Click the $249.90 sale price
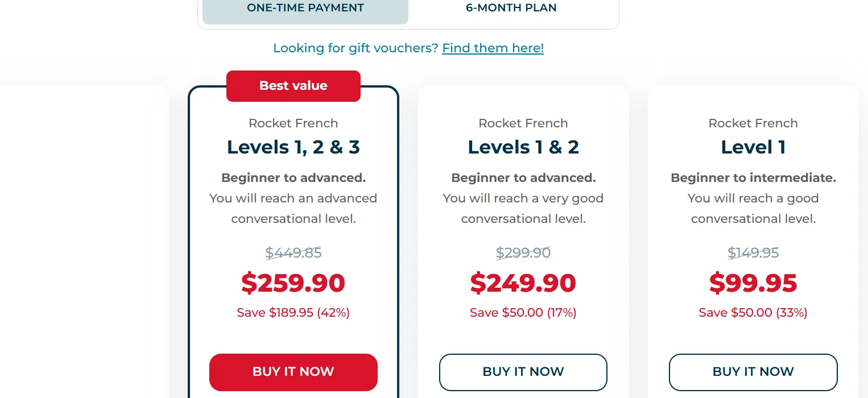 523,283
